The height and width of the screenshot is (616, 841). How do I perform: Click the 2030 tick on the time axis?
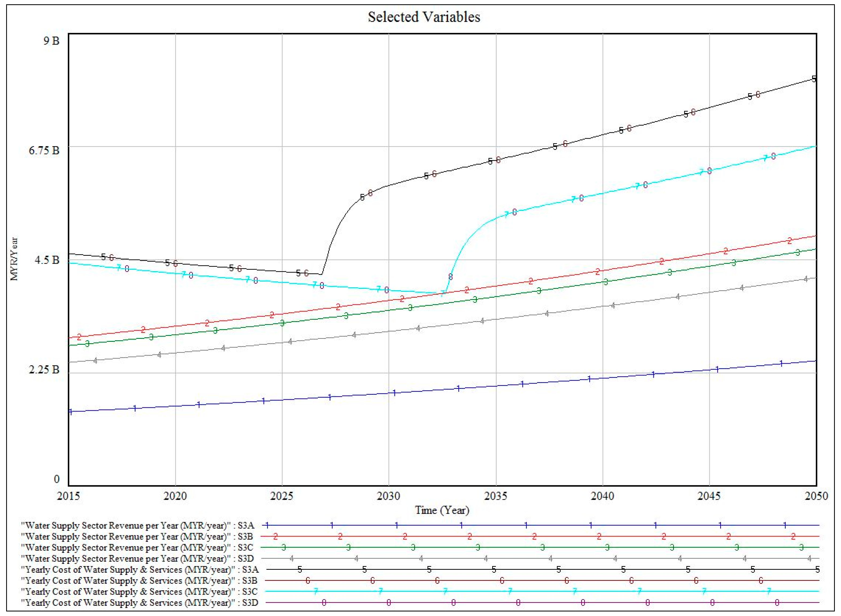[389, 496]
